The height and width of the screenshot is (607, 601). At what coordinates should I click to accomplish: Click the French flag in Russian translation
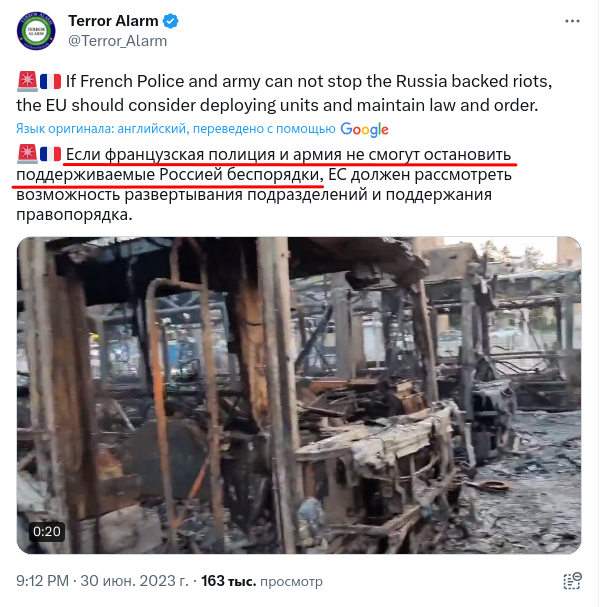click(x=50, y=154)
